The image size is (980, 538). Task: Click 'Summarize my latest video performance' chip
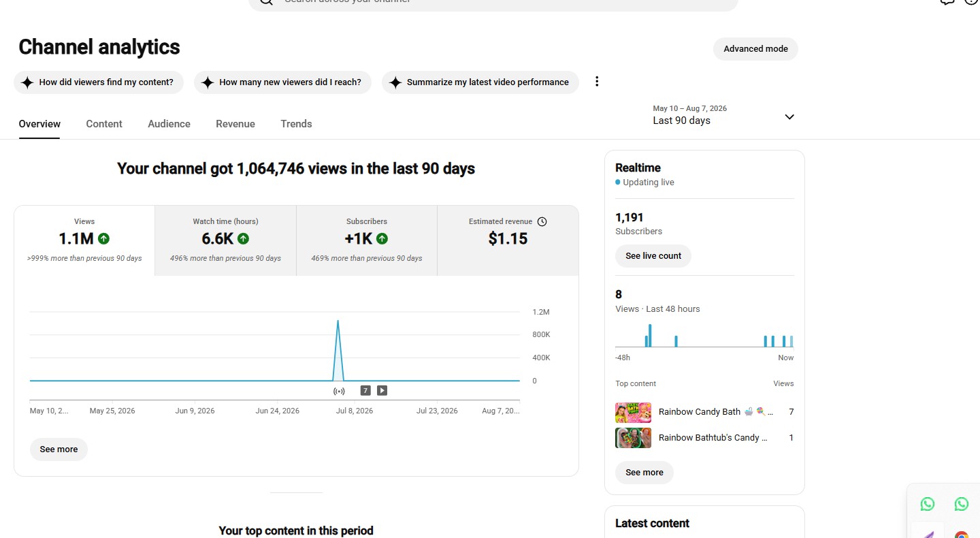pyautogui.click(x=480, y=82)
